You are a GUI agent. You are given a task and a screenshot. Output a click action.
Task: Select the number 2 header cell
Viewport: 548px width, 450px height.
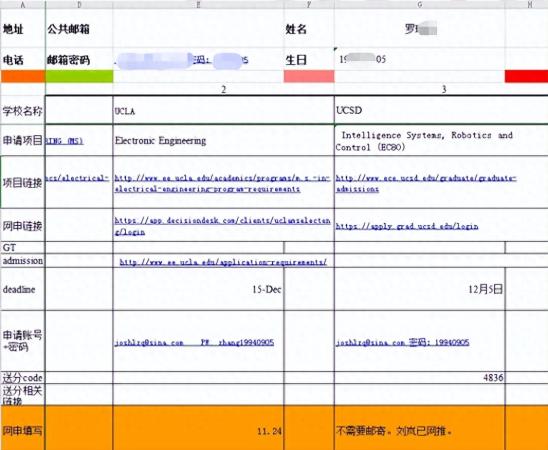coord(224,89)
